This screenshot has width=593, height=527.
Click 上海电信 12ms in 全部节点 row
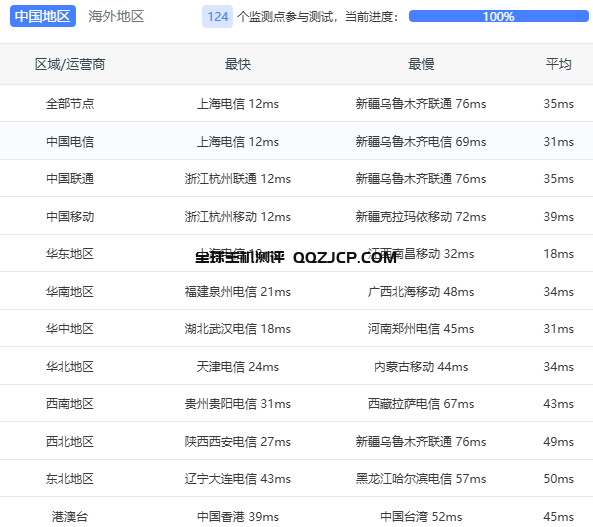(x=238, y=104)
